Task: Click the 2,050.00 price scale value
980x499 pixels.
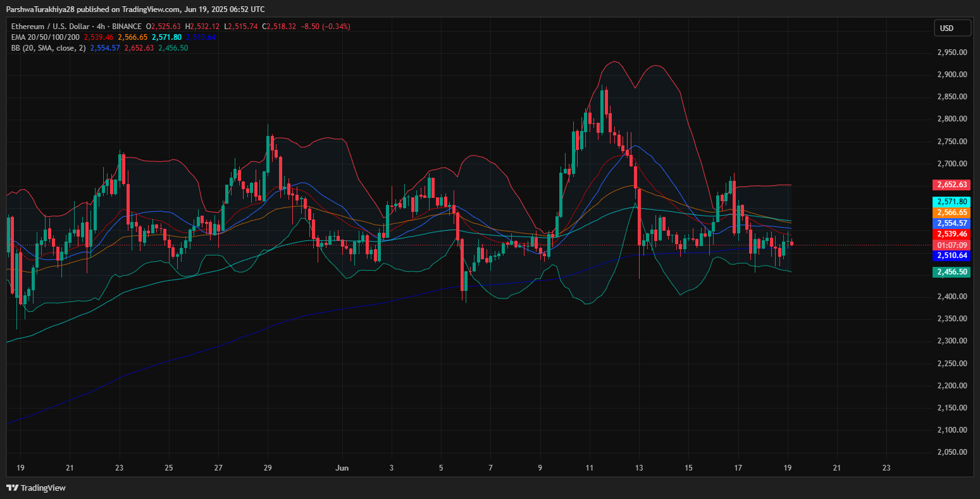Action: 952,452
